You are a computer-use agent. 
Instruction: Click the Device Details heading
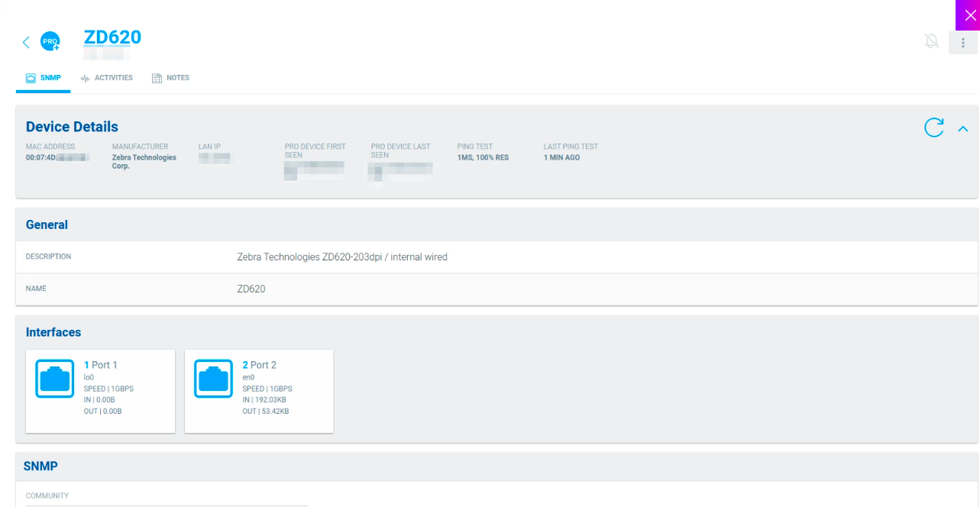click(x=72, y=127)
